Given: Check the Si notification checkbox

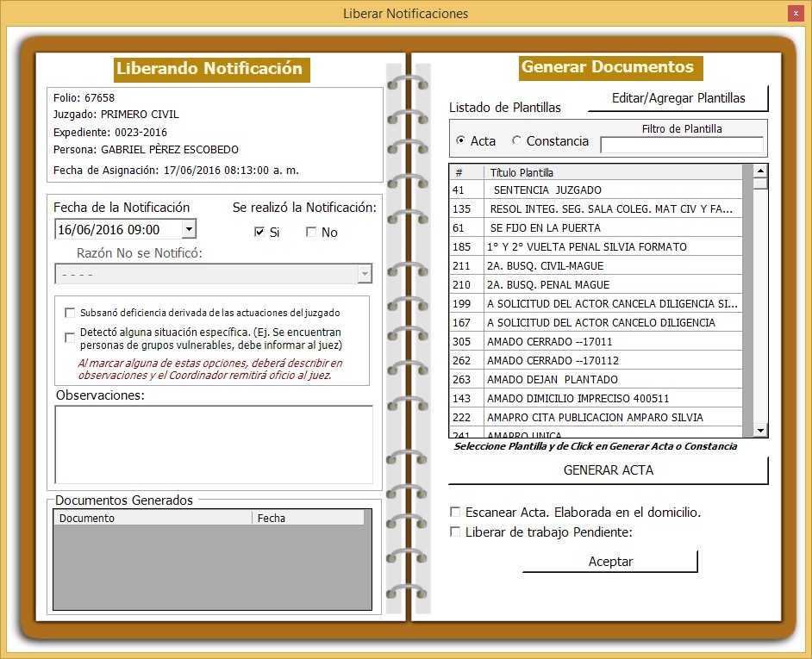Looking at the screenshot, I should click(x=259, y=232).
